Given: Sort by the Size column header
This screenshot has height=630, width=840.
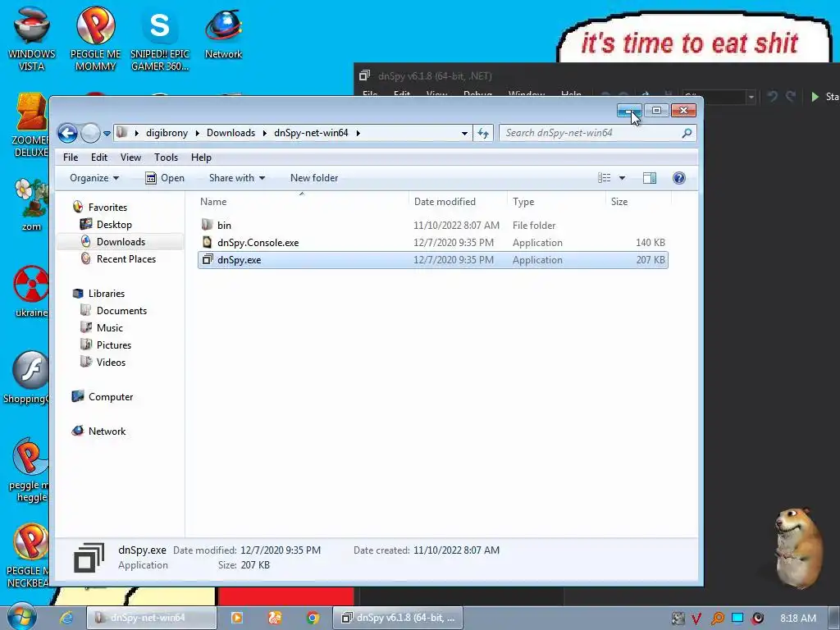Looking at the screenshot, I should point(619,202).
